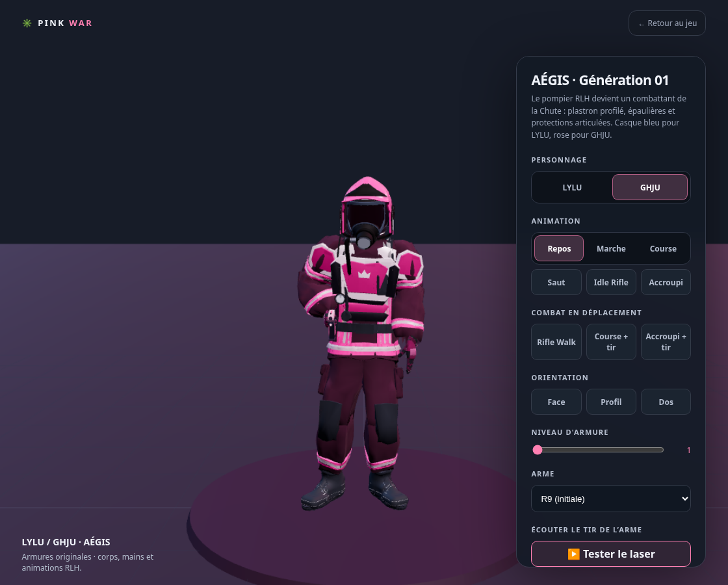This screenshot has width=728, height=585.
Task: Trigger the Rifle Walk combat animation
Action: 556,342
